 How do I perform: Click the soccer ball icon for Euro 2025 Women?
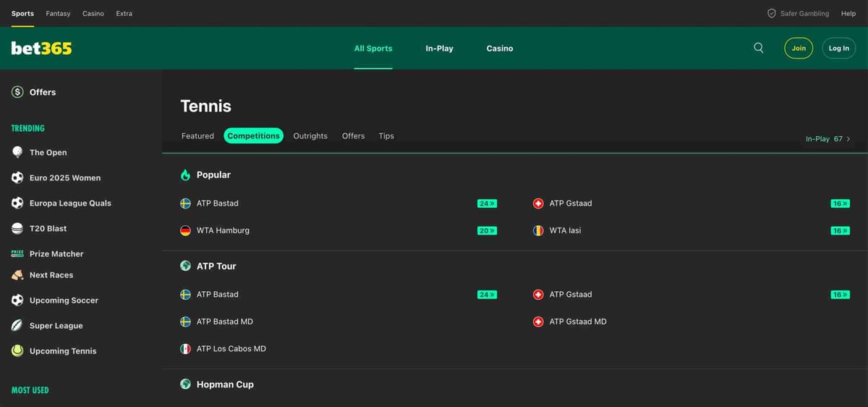tap(17, 177)
